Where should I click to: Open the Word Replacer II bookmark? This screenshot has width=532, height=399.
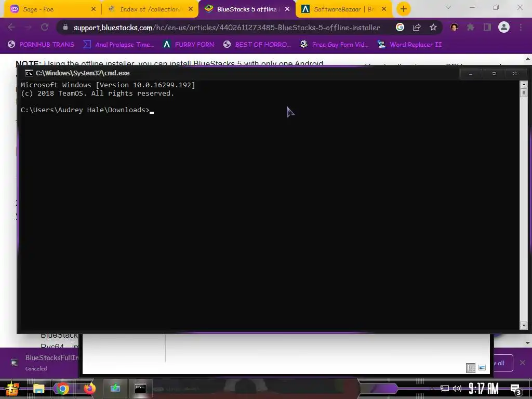(409, 45)
